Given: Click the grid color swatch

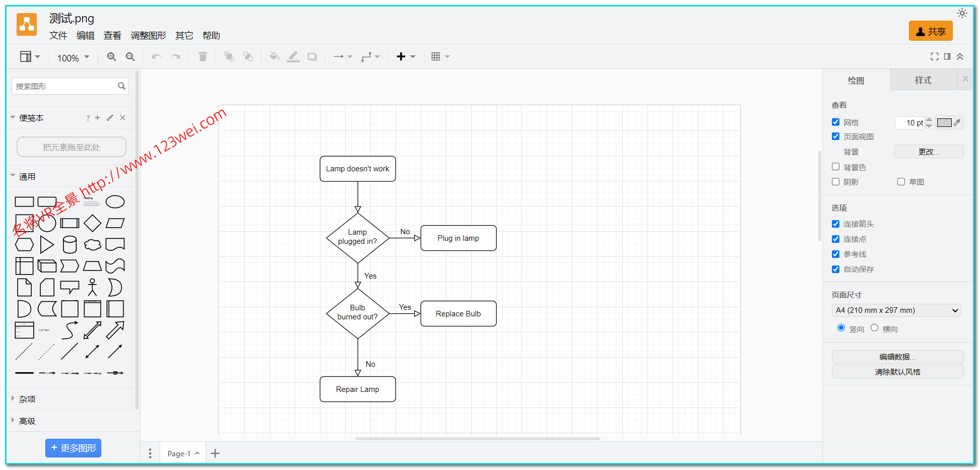Looking at the screenshot, I should [944, 123].
